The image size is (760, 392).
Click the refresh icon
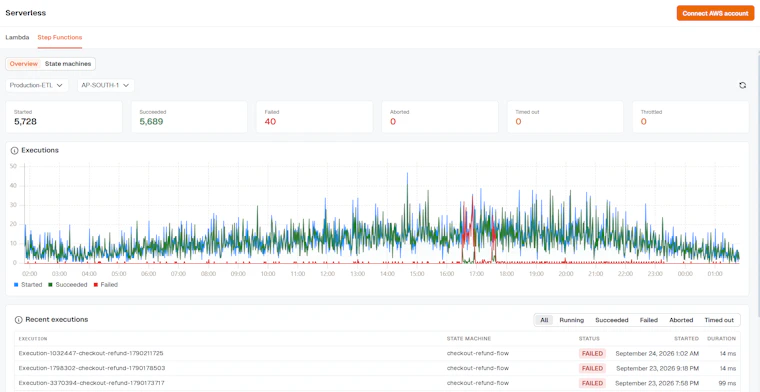[x=742, y=85]
